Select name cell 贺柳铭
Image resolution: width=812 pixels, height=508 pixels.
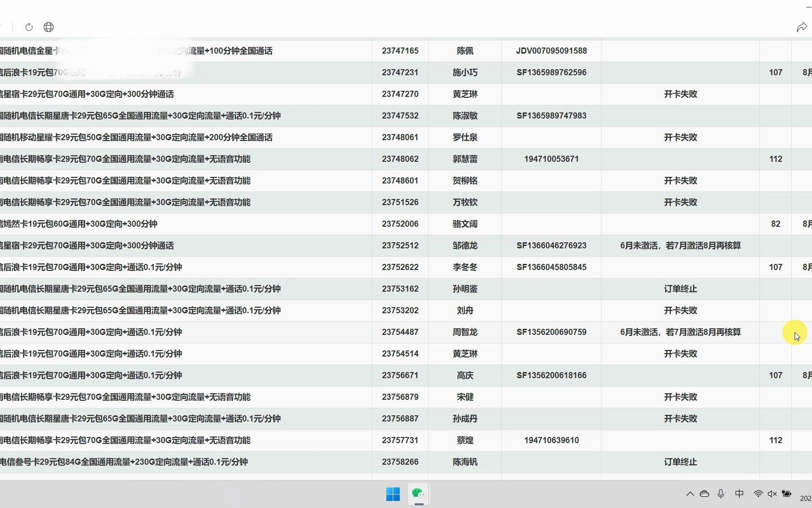[x=465, y=181]
